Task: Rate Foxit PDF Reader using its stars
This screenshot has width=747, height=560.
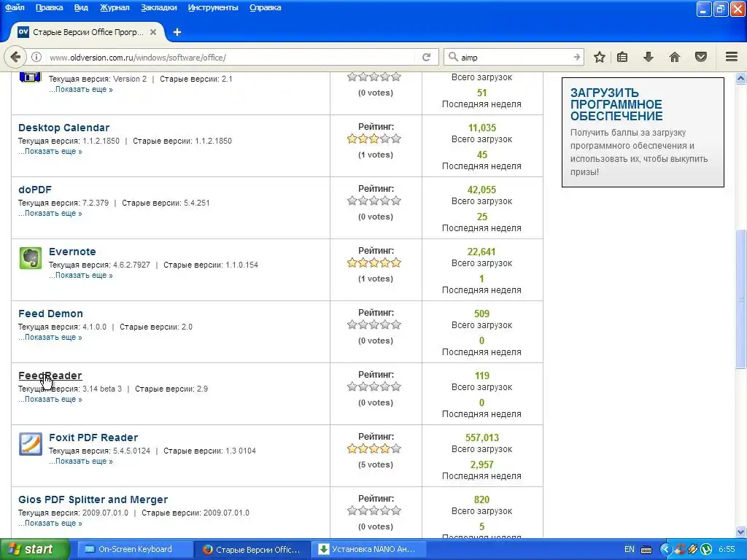Action: click(374, 448)
